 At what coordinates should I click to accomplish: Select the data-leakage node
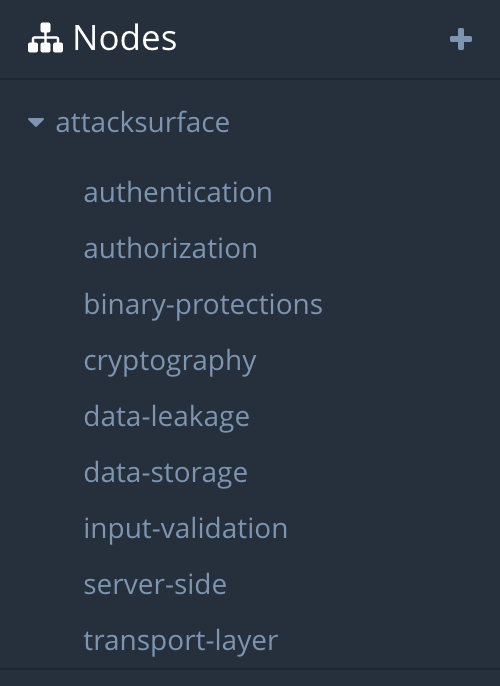(167, 417)
